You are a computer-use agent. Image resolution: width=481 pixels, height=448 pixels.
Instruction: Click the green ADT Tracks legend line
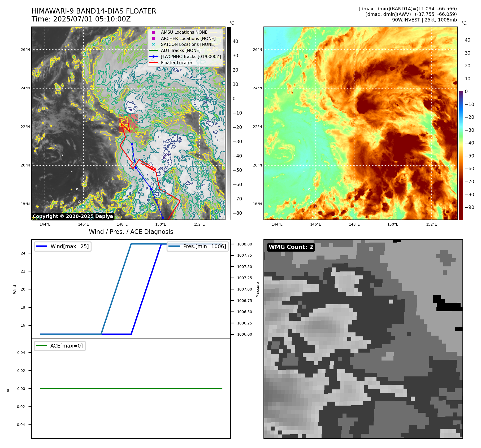153,51
